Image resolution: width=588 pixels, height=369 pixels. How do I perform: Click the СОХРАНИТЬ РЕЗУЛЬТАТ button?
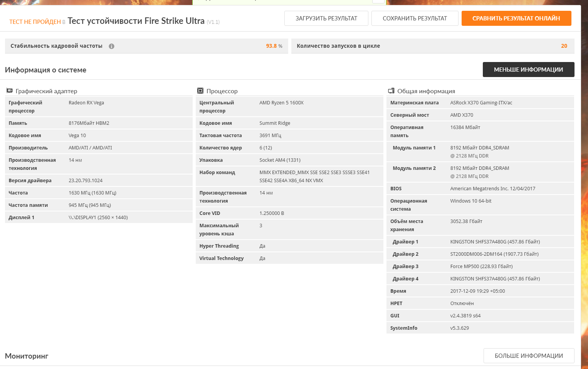(415, 18)
